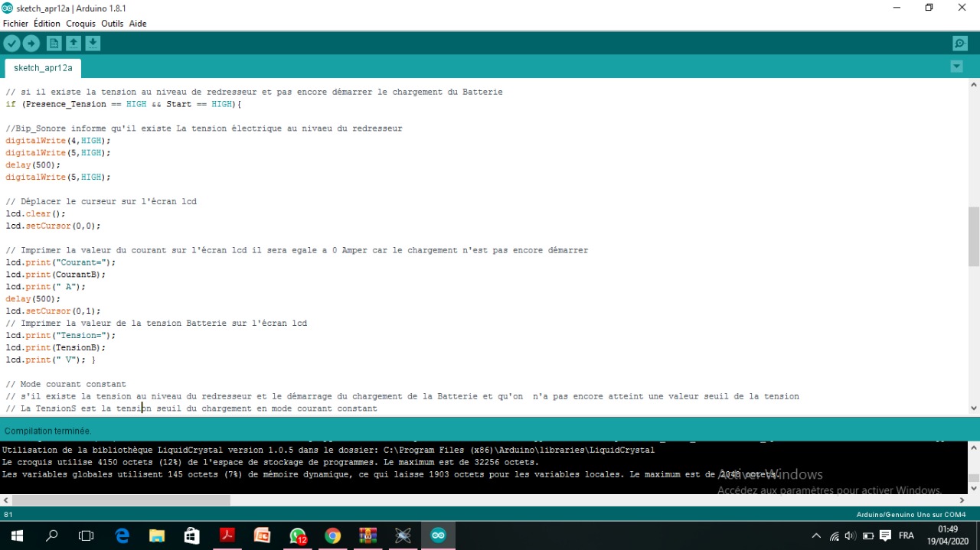
Task: Open Microsoft Store from the taskbar
Action: pyautogui.click(x=192, y=535)
